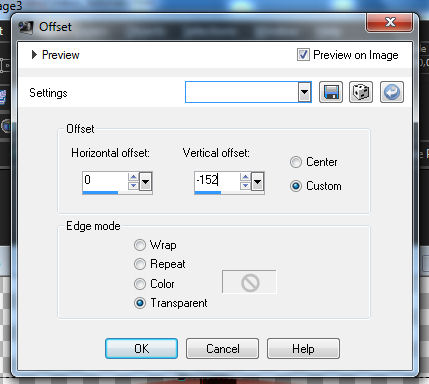Click the disabled edge color swatch
429x384 pixels.
tap(249, 282)
